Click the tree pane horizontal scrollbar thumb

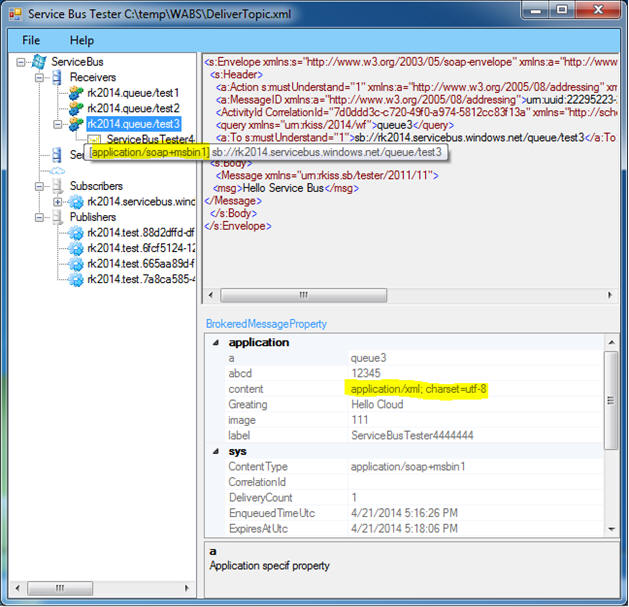[x=60, y=588]
